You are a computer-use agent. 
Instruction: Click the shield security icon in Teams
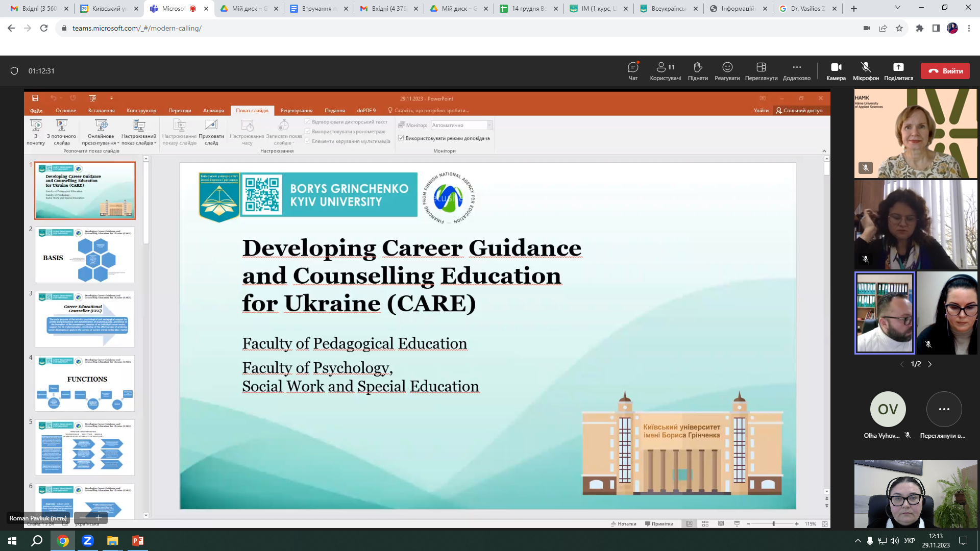(14, 71)
